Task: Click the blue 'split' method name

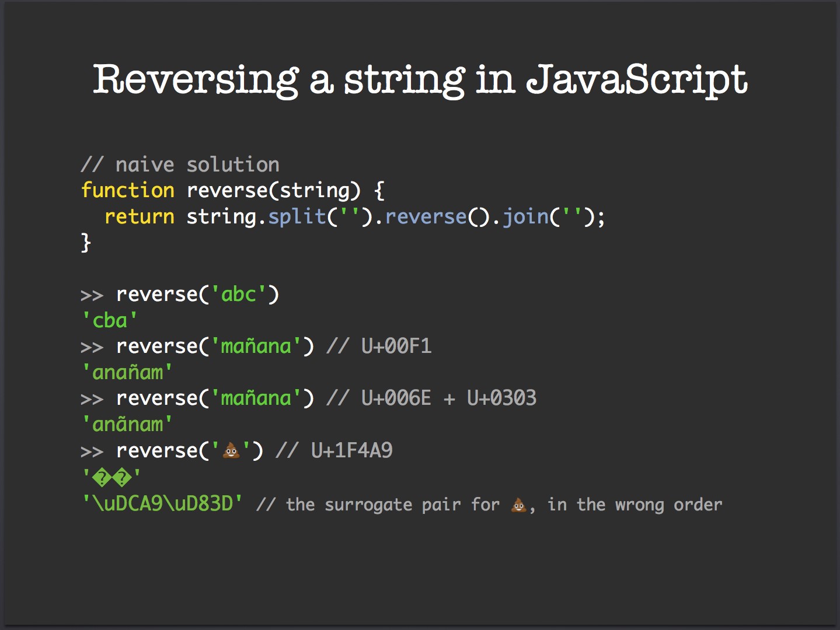Action: click(x=297, y=217)
